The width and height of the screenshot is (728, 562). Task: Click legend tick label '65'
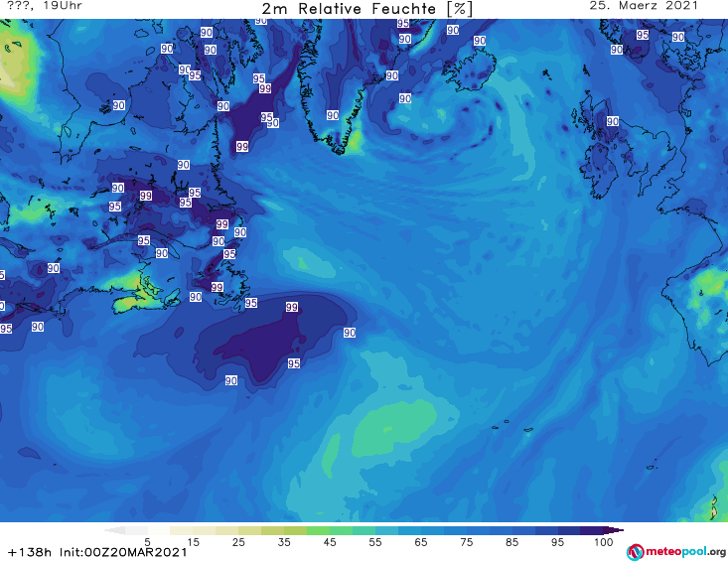(x=421, y=542)
